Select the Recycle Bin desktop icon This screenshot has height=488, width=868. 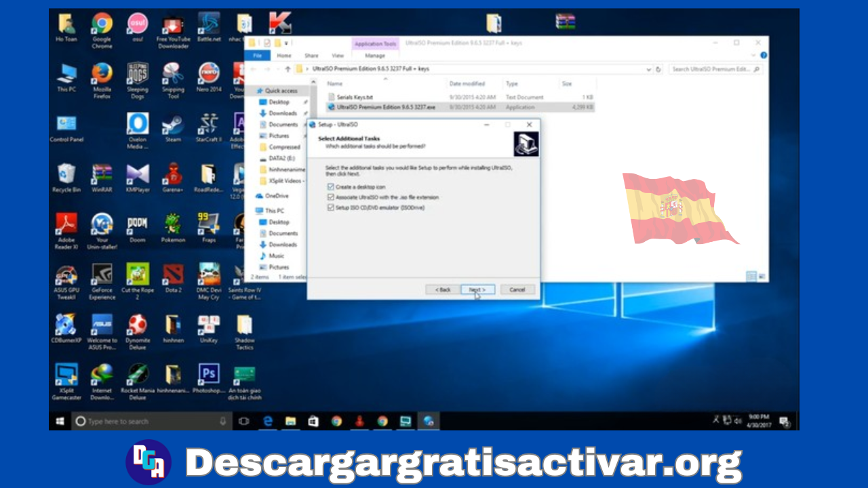[66, 178]
